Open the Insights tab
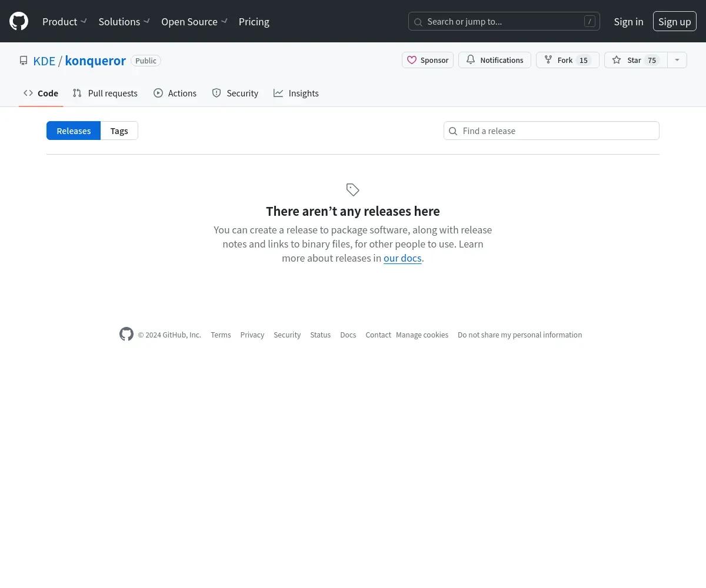Viewport: 706px width, 588px height. pos(296,93)
